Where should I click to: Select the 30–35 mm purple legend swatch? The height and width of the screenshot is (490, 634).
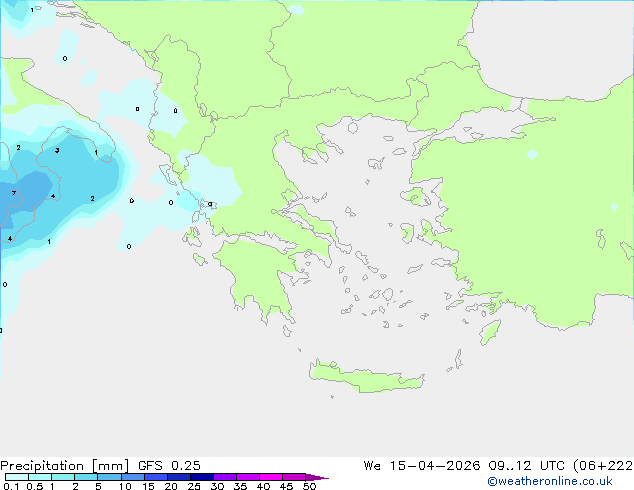coord(225,477)
